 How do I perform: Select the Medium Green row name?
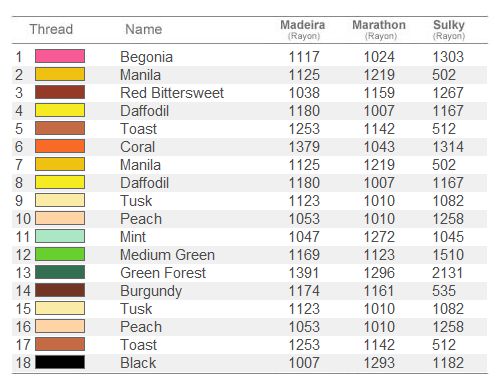pos(167,255)
